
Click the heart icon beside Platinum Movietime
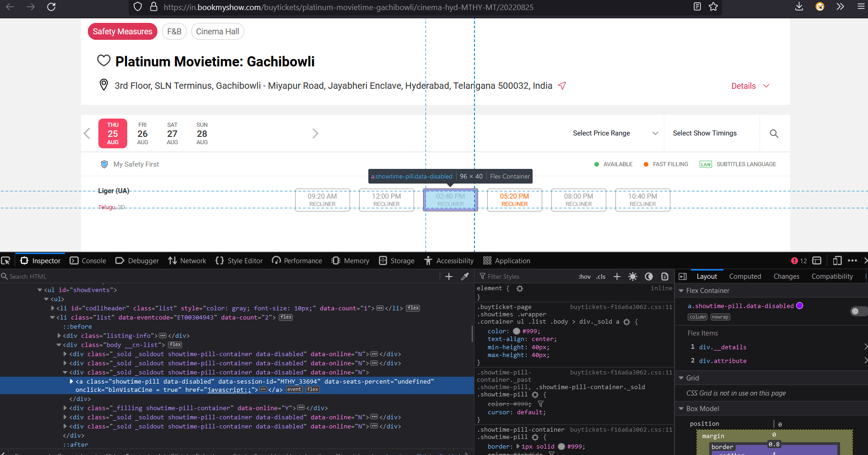pos(104,60)
